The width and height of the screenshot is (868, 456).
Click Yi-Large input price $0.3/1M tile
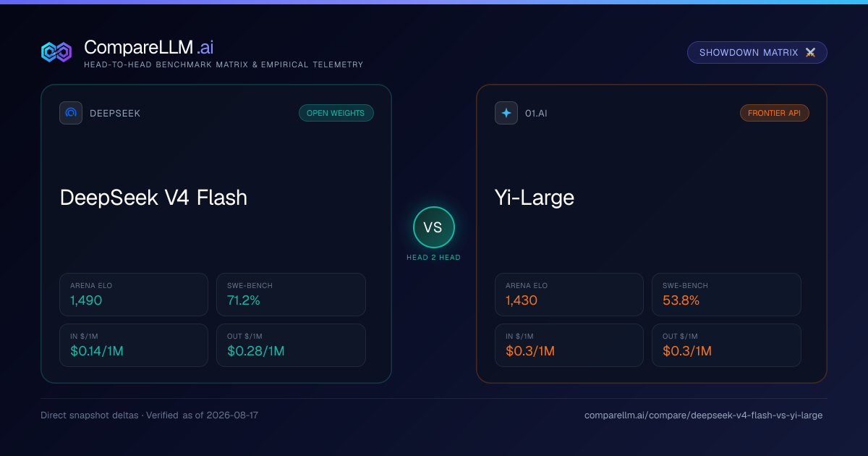569,345
